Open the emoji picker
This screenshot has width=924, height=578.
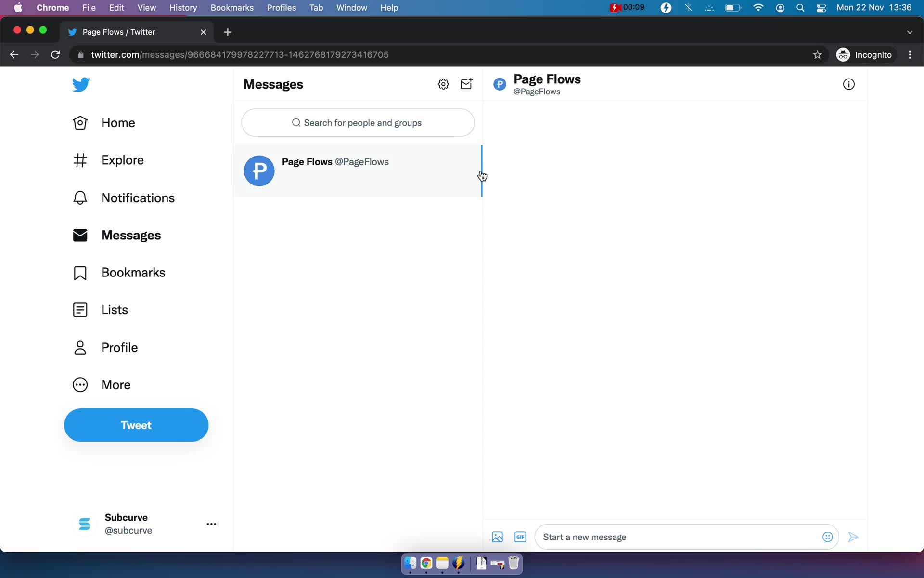pos(827,537)
